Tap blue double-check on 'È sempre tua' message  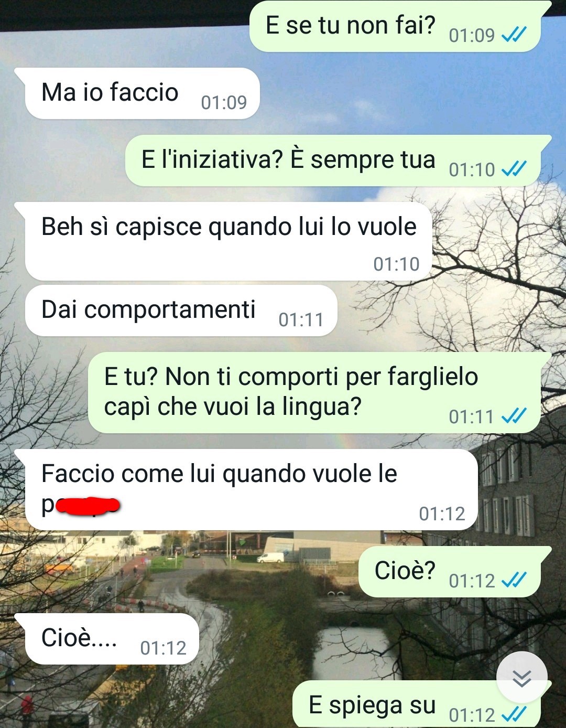(x=514, y=169)
